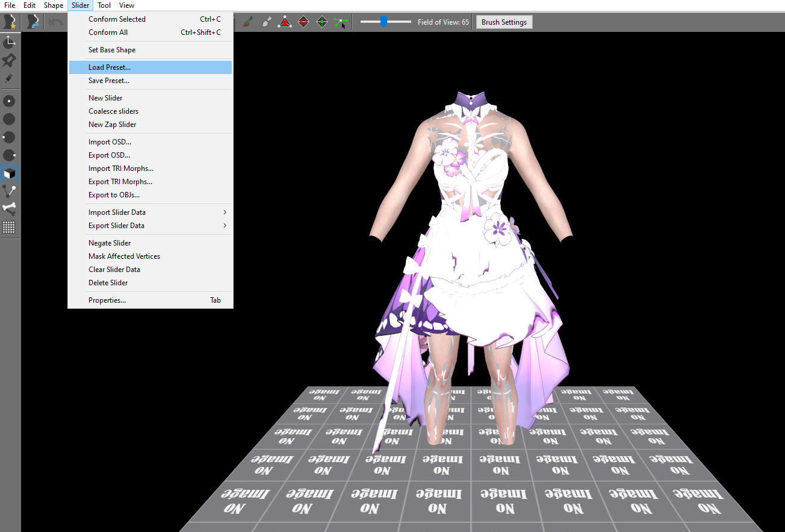Click the Field of View slider handle
This screenshot has height=532, width=785.
pos(383,22)
